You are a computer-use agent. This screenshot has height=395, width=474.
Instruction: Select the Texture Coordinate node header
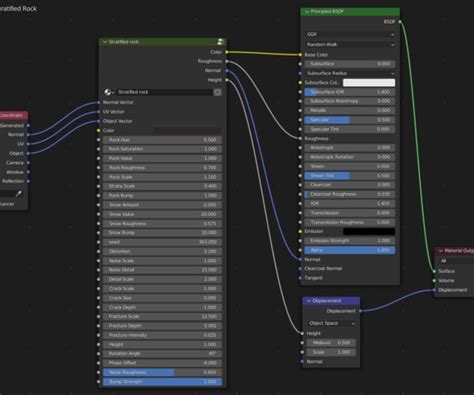13,115
